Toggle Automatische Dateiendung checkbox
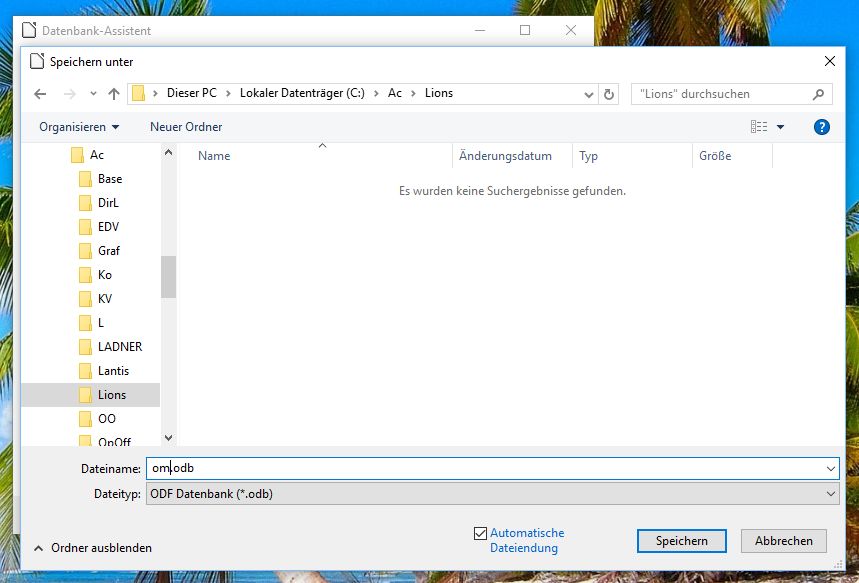The image size is (859, 583). (480, 533)
